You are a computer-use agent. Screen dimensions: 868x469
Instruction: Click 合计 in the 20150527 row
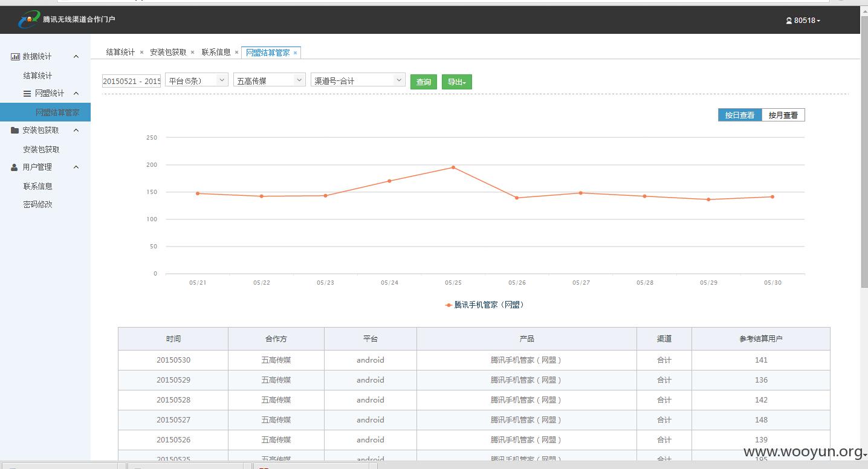(x=664, y=420)
